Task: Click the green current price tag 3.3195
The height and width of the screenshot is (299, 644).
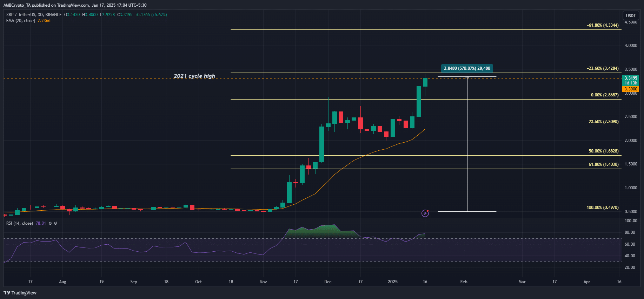Action: (x=631, y=81)
